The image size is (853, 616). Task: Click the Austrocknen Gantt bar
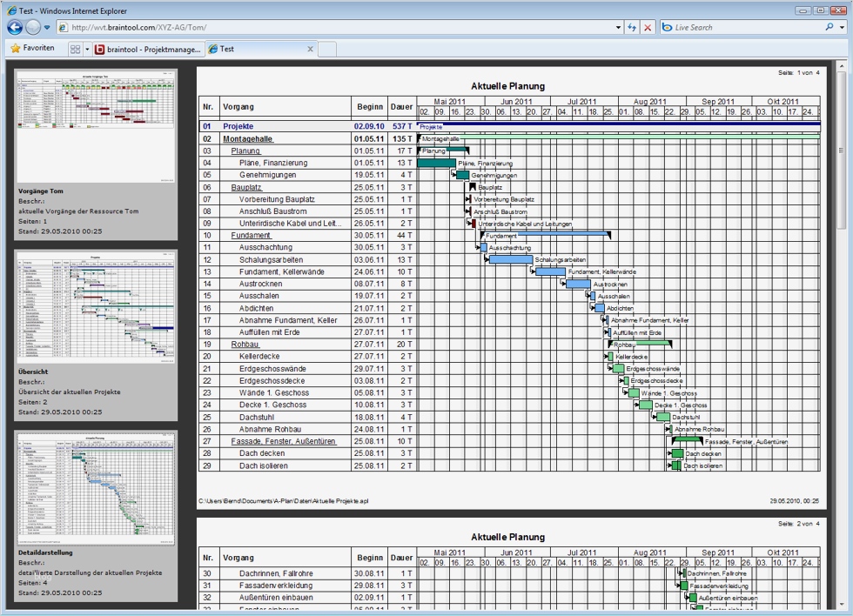click(x=578, y=284)
